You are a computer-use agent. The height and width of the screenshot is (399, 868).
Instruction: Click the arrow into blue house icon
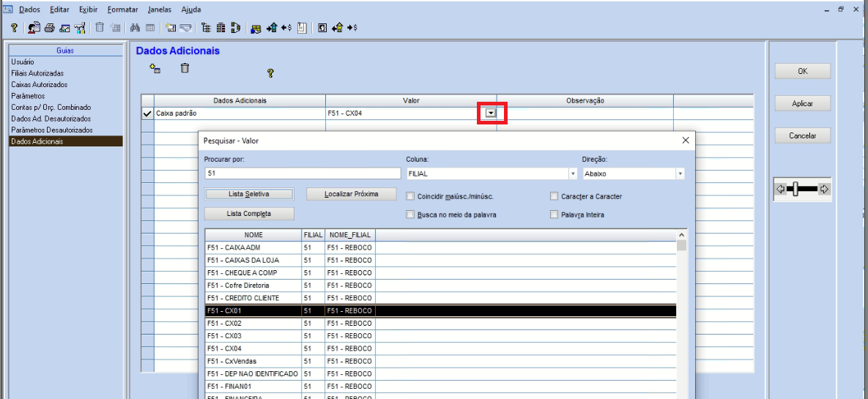click(272, 28)
